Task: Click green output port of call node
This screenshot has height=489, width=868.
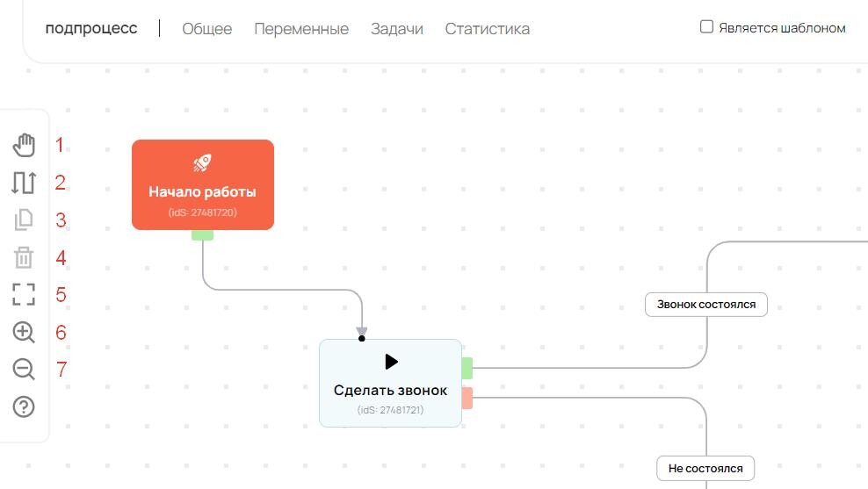Action: coord(467,369)
